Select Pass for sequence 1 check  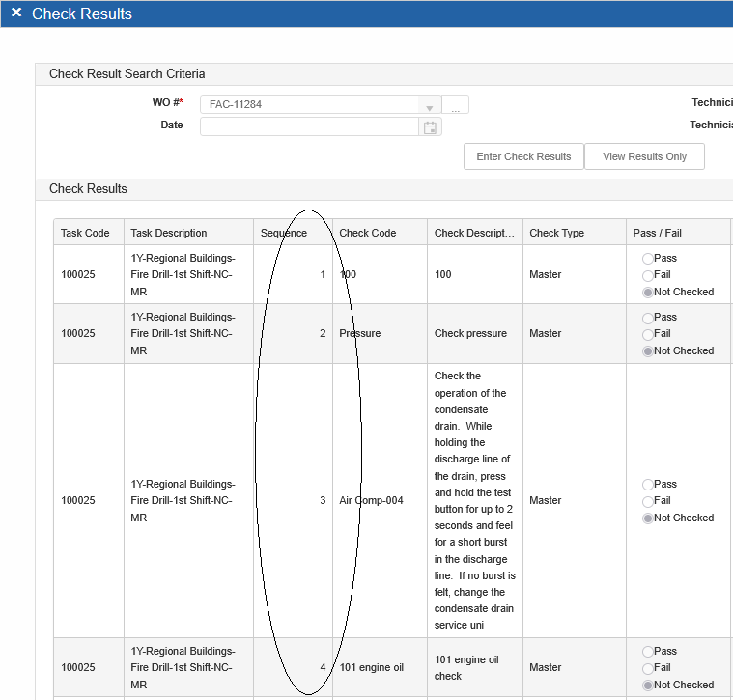647,259
